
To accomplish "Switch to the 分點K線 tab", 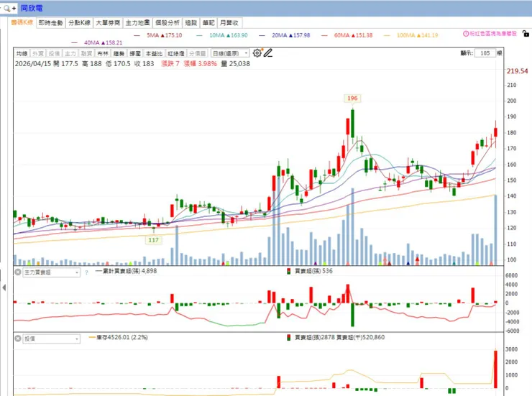I will click(x=79, y=23).
